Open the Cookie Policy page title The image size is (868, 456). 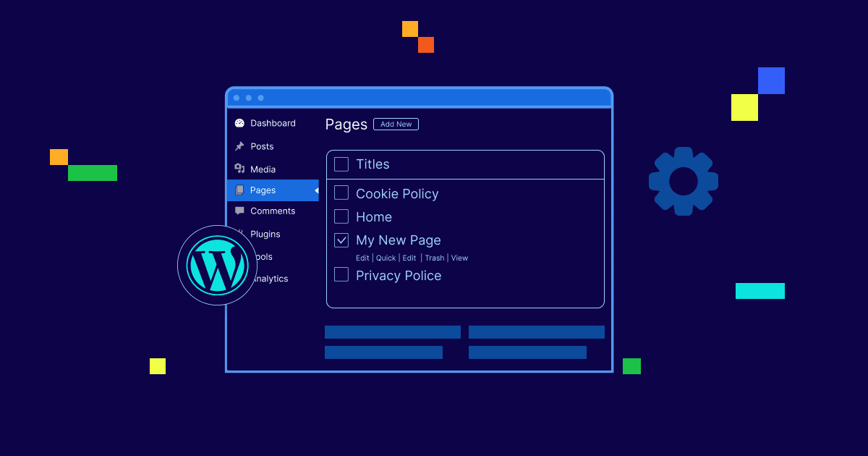coord(397,194)
